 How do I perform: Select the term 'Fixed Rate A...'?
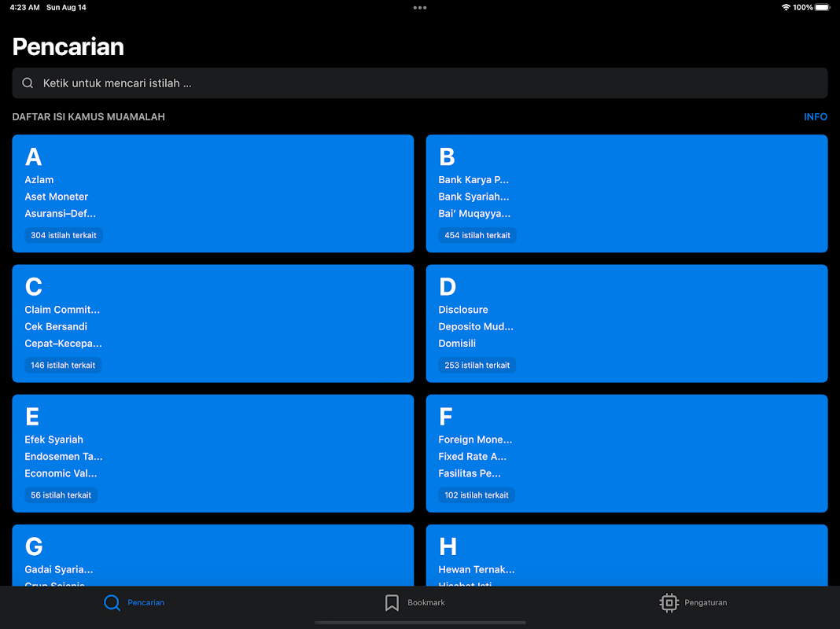472,457
